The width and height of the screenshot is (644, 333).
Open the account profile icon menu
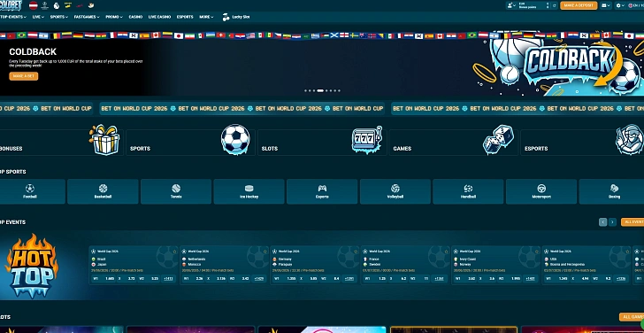point(510,5)
